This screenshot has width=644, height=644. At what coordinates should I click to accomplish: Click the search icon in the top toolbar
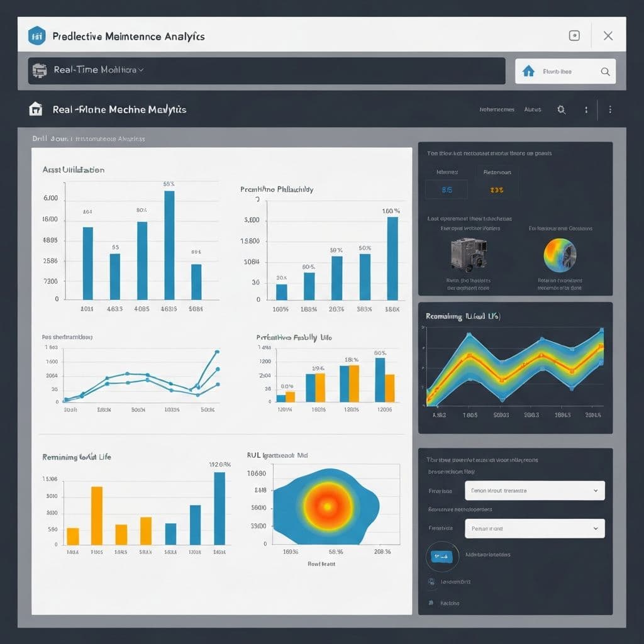605,71
